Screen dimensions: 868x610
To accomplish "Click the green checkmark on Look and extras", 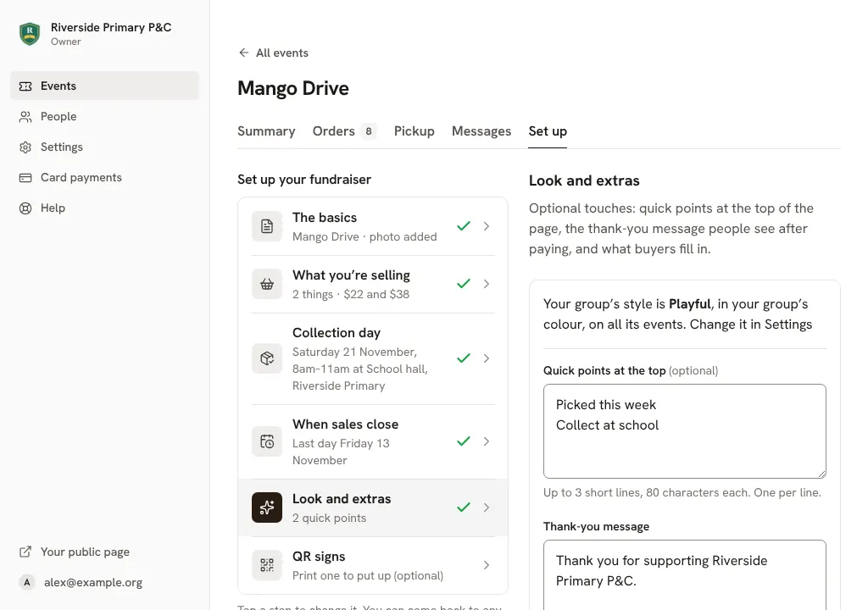I will click(x=464, y=507).
